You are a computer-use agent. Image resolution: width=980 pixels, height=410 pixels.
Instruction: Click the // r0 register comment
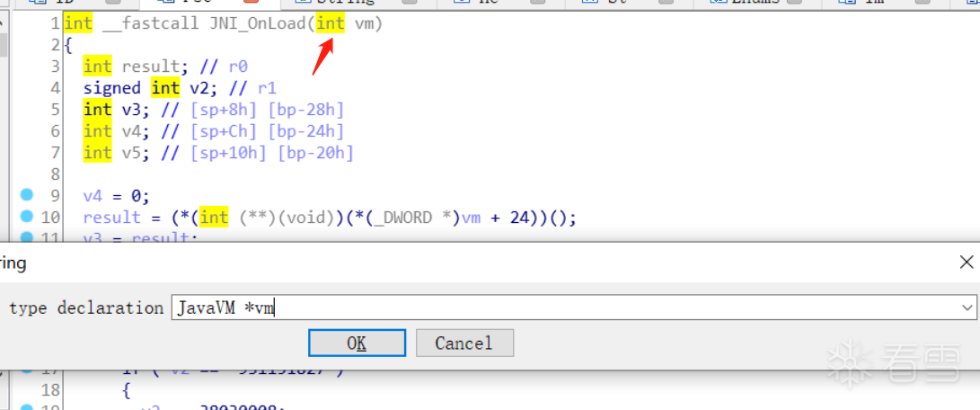tap(224, 67)
